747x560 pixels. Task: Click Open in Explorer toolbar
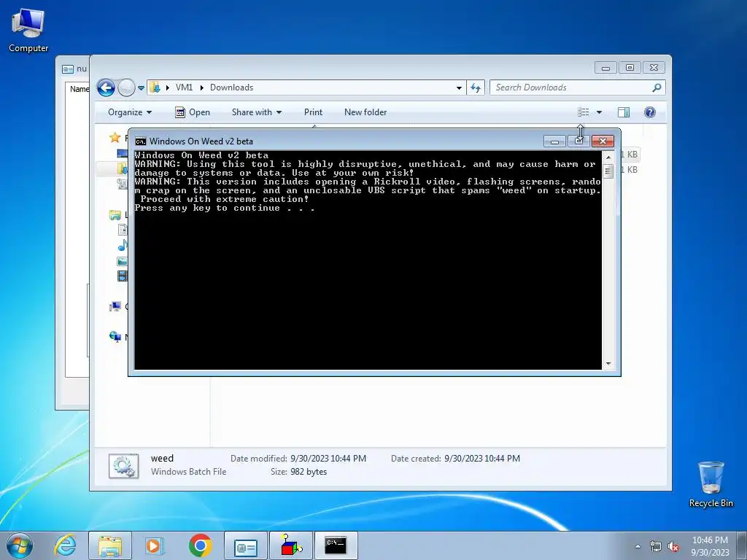(x=193, y=112)
